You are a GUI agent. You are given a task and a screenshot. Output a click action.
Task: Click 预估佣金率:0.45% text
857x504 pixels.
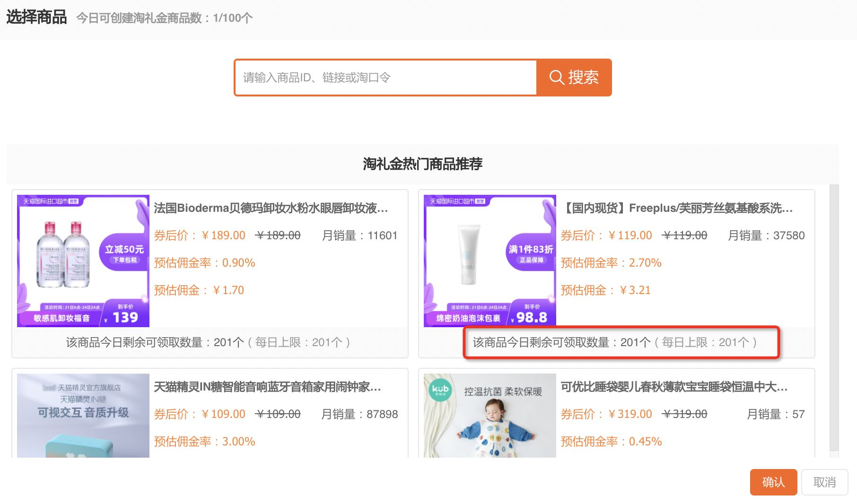611,442
